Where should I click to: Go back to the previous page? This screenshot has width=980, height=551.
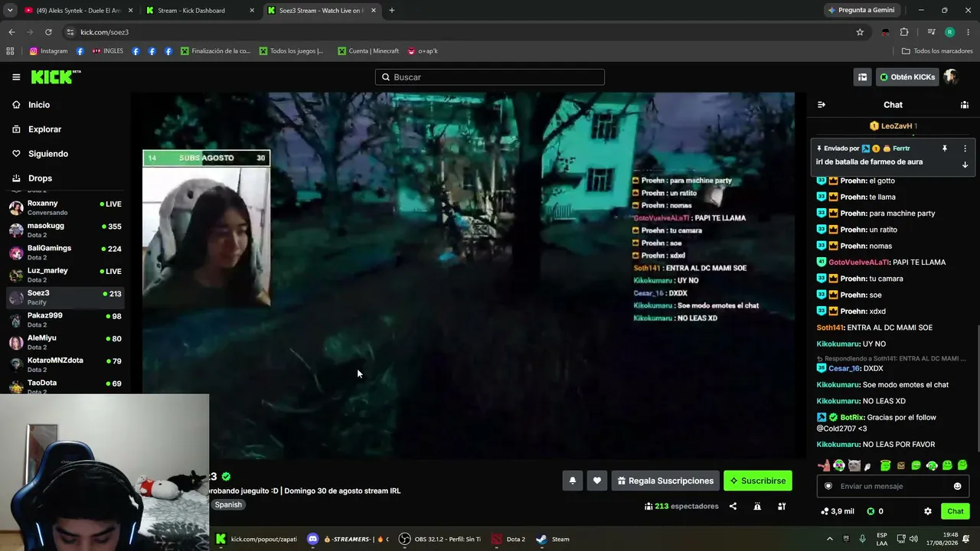(11, 32)
